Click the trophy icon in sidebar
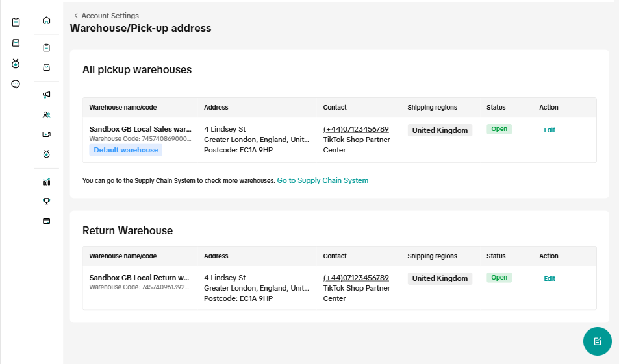The width and height of the screenshot is (619, 364). click(46, 201)
